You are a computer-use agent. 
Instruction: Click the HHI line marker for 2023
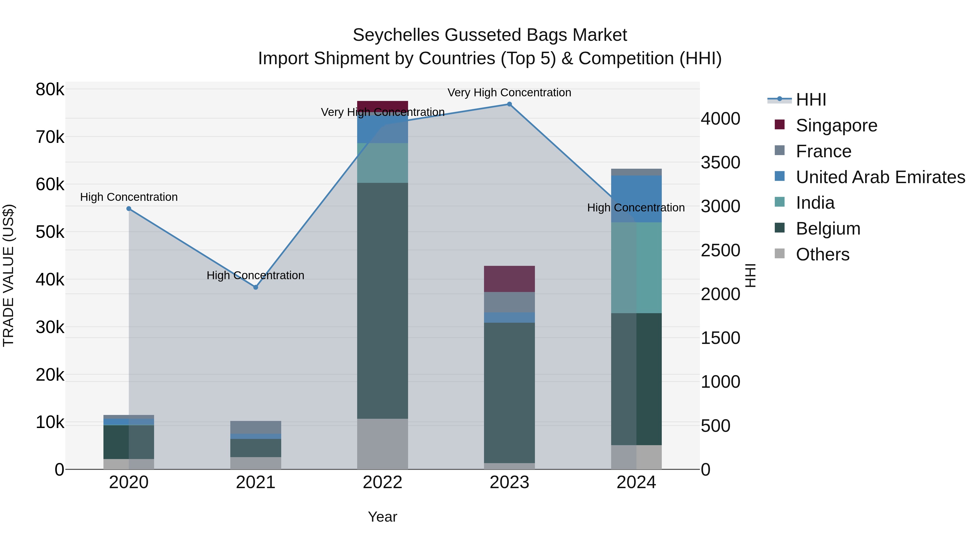(509, 104)
